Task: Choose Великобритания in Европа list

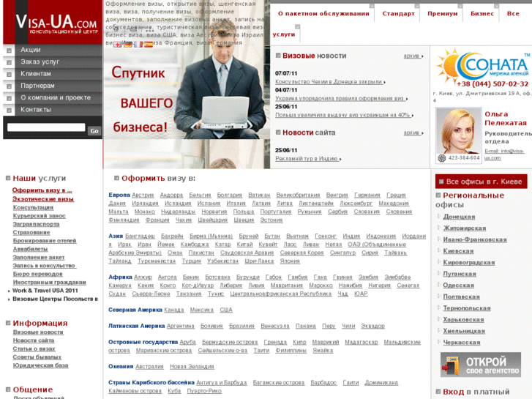Action: (299, 195)
